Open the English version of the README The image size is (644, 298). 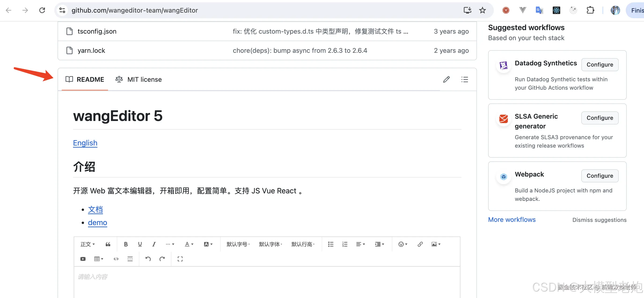coord(85,143)
